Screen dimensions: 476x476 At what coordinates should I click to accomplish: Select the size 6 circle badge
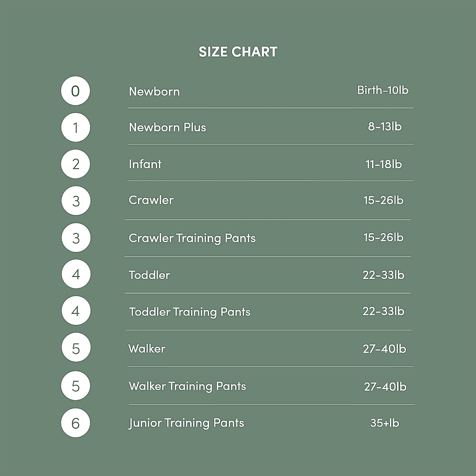[x=75, y=423]
